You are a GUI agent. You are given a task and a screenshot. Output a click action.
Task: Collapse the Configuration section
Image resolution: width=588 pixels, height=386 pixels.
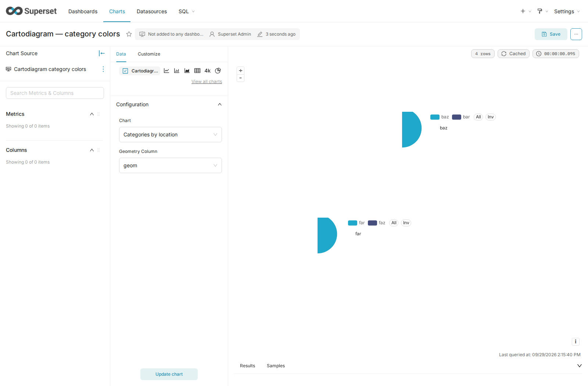pyautogui.click(x=220, y=104)
